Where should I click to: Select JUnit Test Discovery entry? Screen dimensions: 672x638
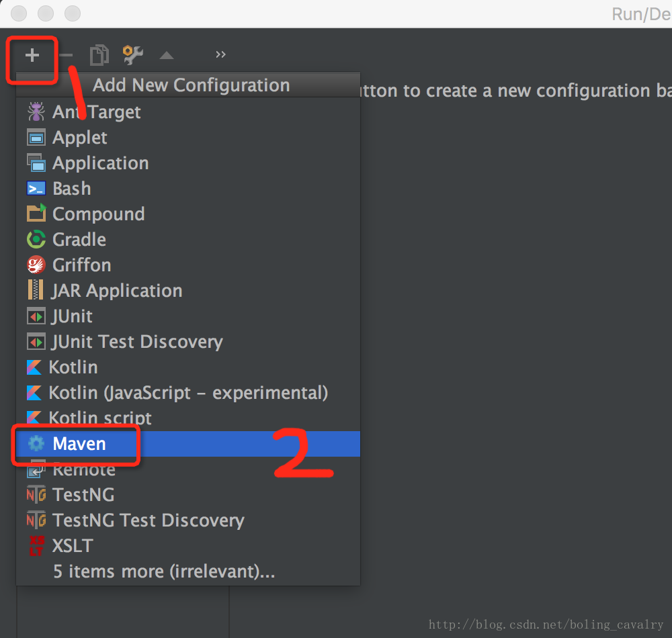tap(188, 342)
